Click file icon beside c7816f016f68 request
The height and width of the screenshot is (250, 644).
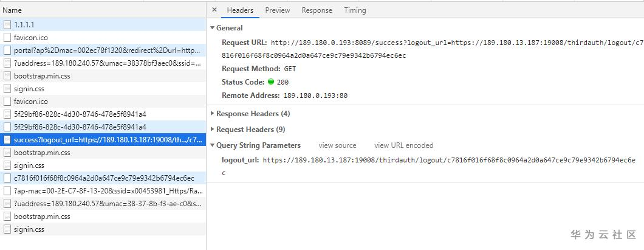(7, 178)
